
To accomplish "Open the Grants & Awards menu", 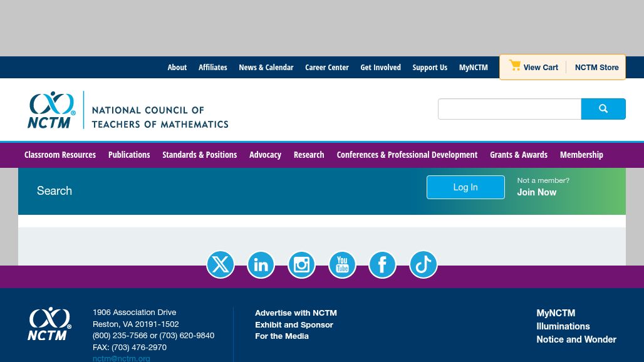I will 518,155.
